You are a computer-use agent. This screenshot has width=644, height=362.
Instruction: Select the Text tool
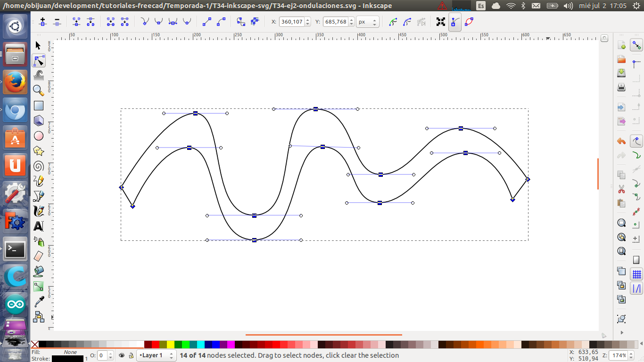pyautogui.click(x=39, y=226)
